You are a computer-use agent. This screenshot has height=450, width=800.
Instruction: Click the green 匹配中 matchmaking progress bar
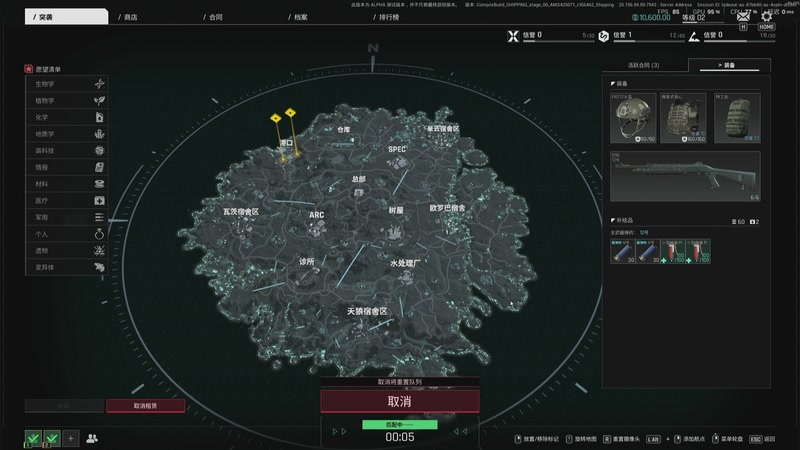[x=399, y=424]
